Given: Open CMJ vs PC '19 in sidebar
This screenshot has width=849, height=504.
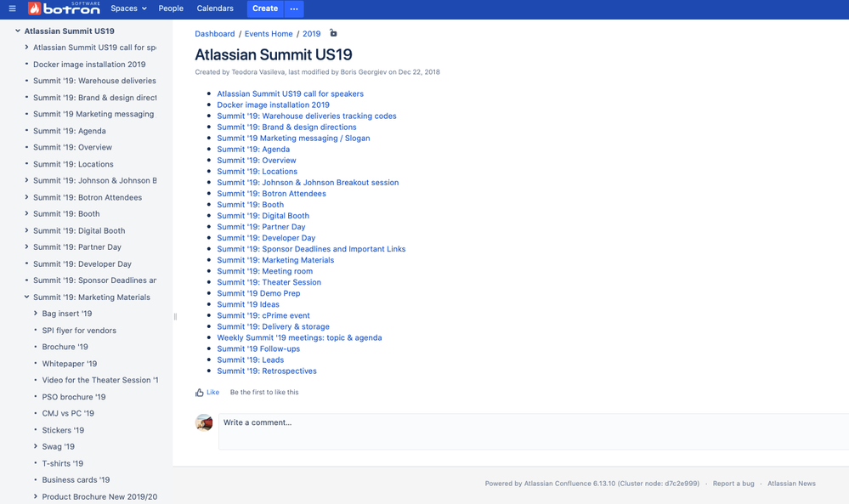Looking at the screenshot, I should pos(68,414).
